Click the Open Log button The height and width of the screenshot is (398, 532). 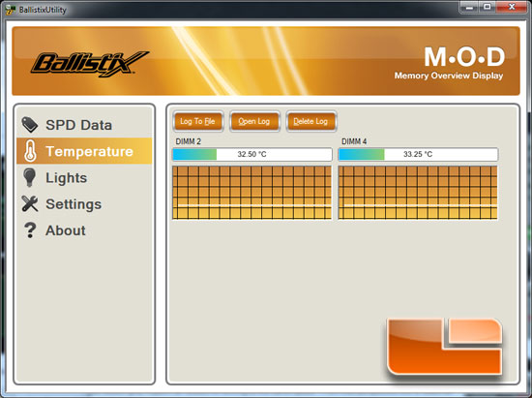(254, 121)
